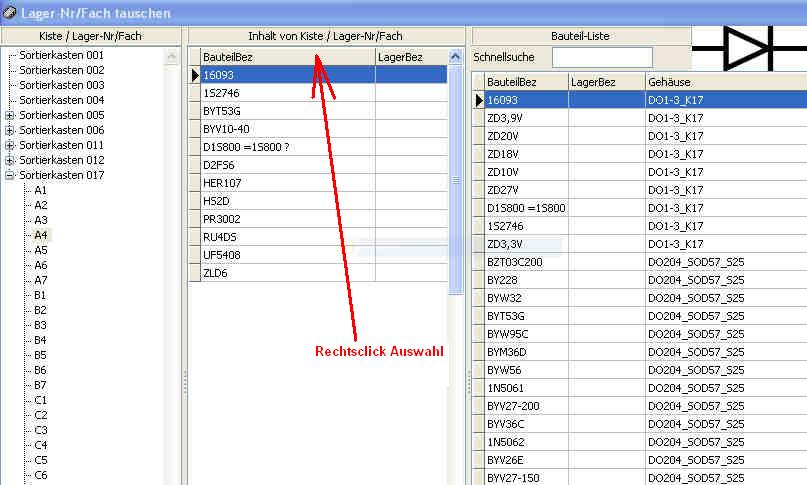807x485 pixels.
Task: Expand Sortierkasten 005 tree node
Action: tap(9, 115)
